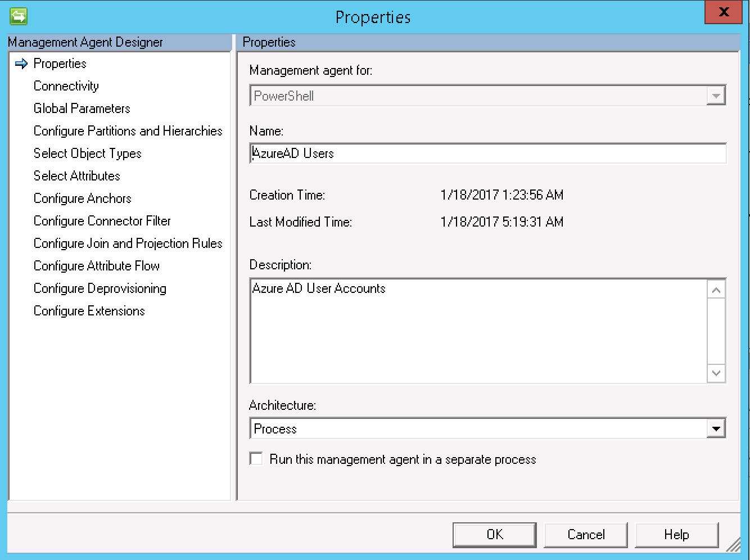Open the Architecture dropdown

[x=715, y=429]
